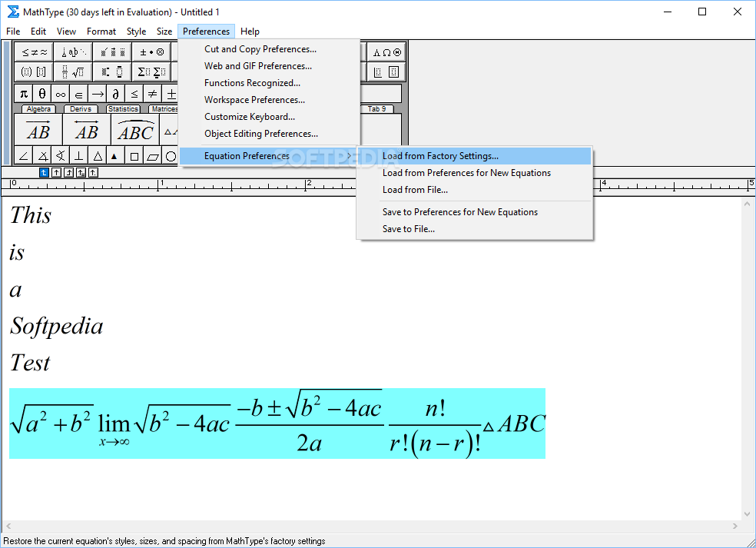Close the Preferences menu

click(x=207, y=32)
